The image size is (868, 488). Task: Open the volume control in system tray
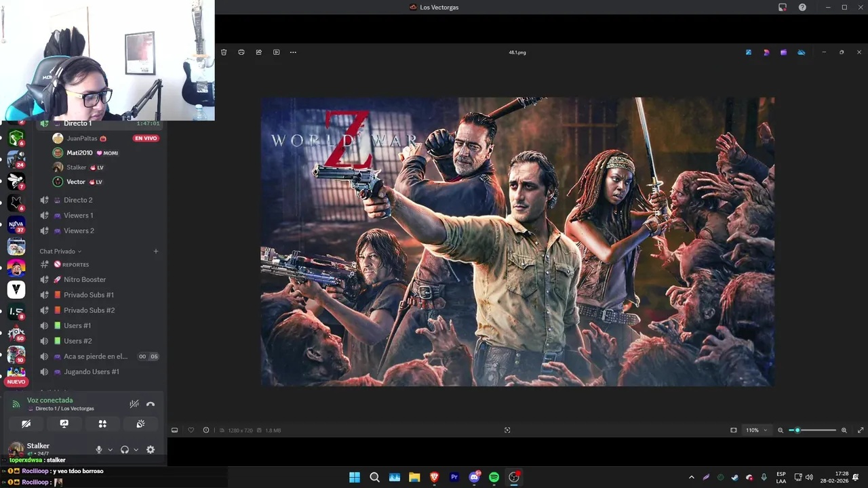[809, 477]
